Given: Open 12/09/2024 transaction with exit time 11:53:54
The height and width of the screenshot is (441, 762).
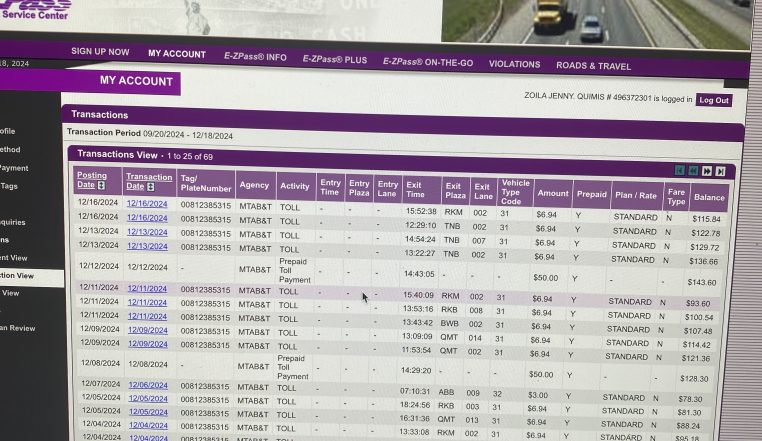Looking at the screenshot, I should click(x=148, y=344).
